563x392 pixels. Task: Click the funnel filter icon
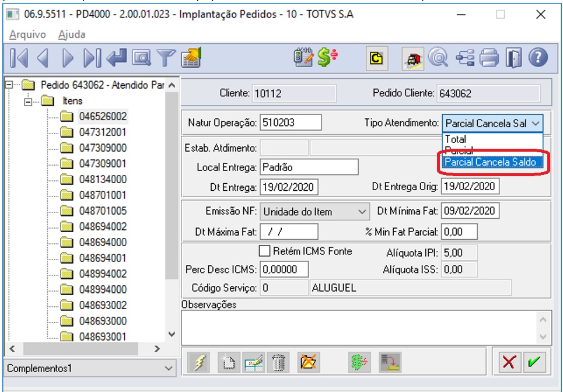click(166, 58)
